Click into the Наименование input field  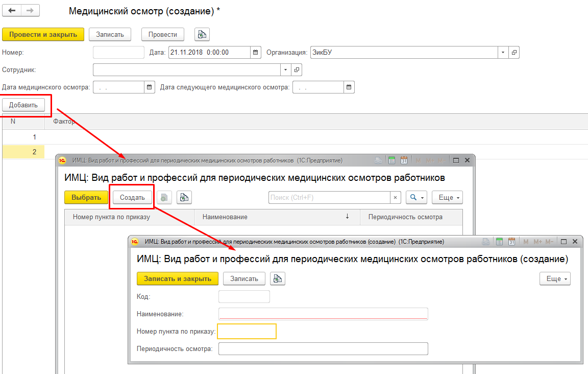click(x=323, y=314)
